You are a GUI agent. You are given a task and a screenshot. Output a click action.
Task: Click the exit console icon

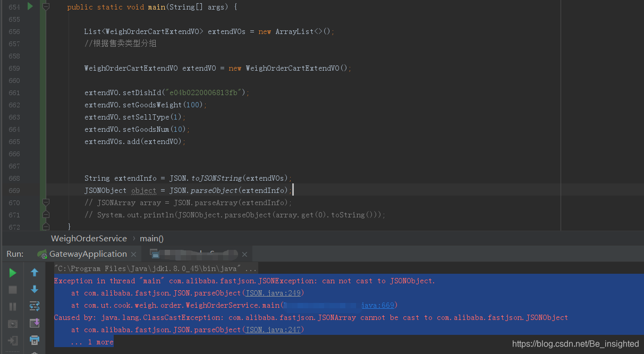12,340
